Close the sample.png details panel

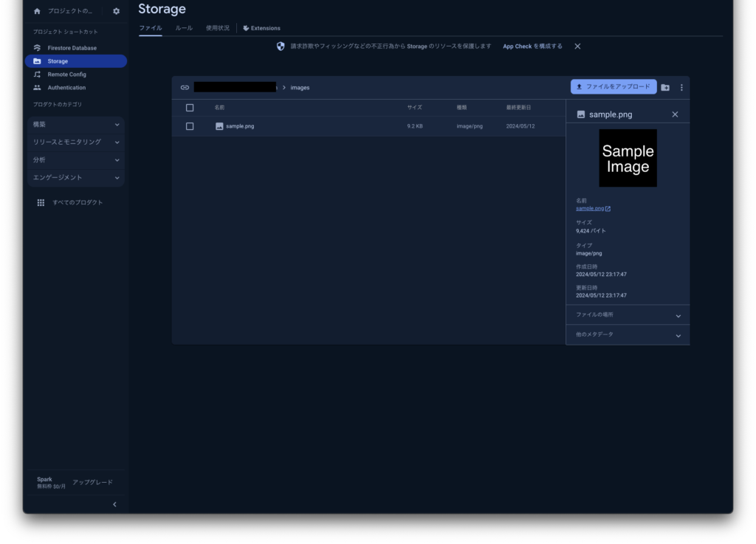675,114
